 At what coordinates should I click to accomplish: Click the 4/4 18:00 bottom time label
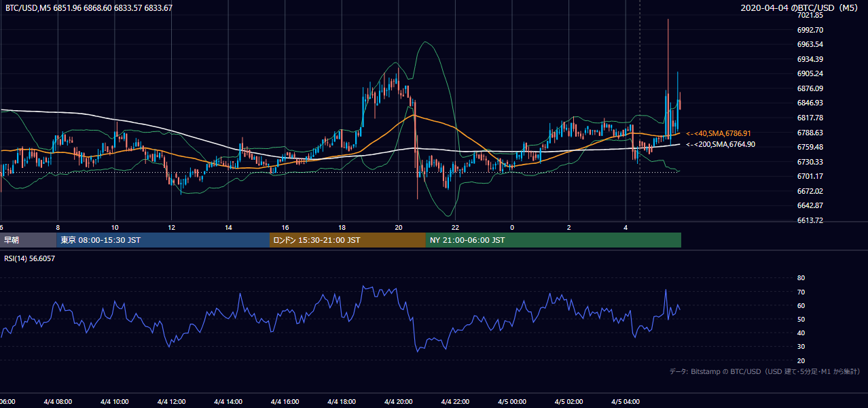tap(342, 402)
